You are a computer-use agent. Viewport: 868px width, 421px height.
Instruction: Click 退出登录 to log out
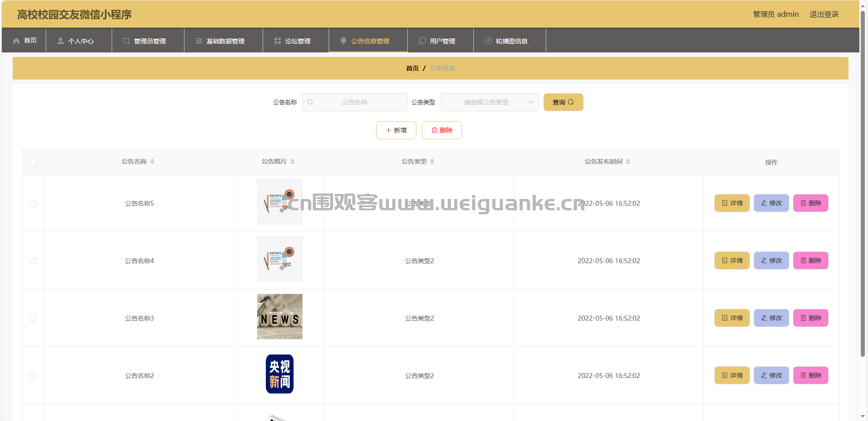tap(824, 14)
